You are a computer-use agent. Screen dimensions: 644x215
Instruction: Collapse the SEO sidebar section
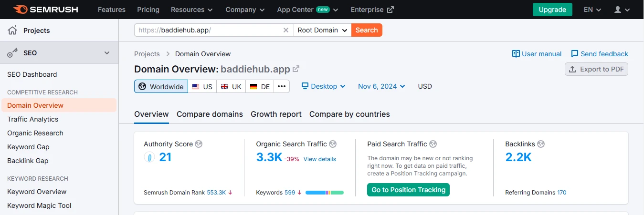107,53
